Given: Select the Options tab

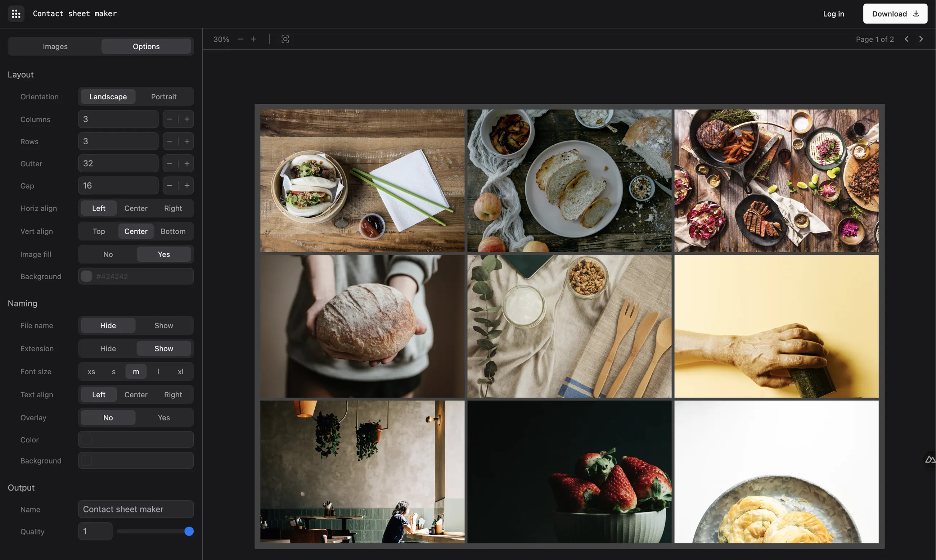Looking at the screenshot, I should 146,46.
